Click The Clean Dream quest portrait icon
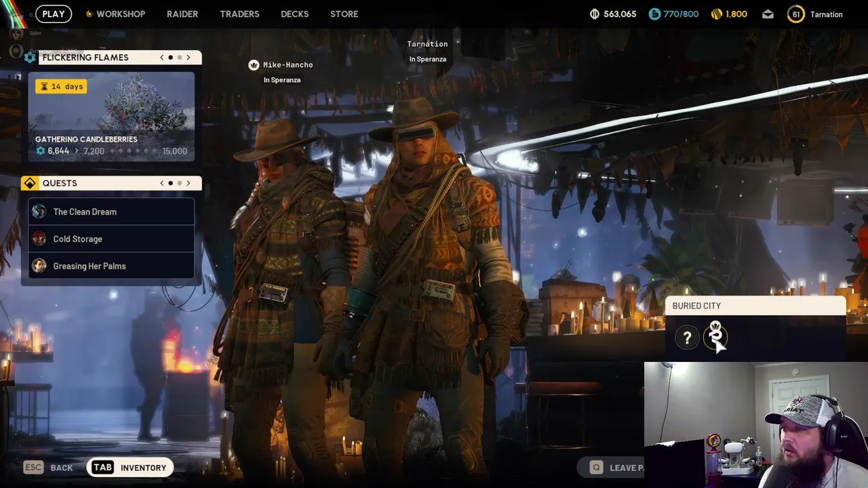This screenshot has height=488, width=868. tap(39, 211)
